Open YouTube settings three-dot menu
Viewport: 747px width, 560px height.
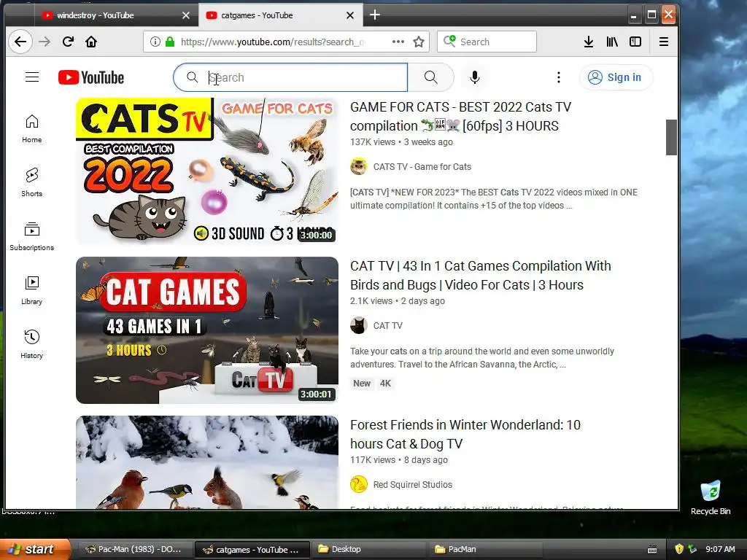coord(559,77)
